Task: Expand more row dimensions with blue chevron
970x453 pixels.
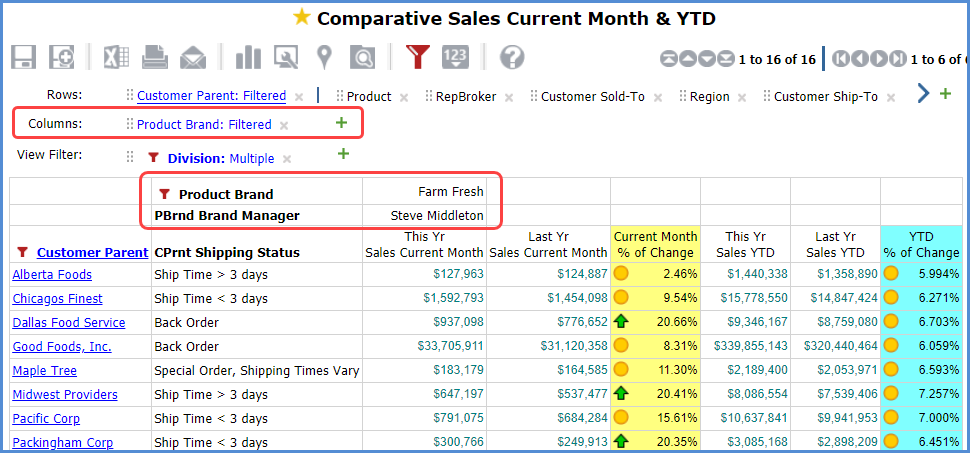Action: pyautogui.click(x=922, y=94)
